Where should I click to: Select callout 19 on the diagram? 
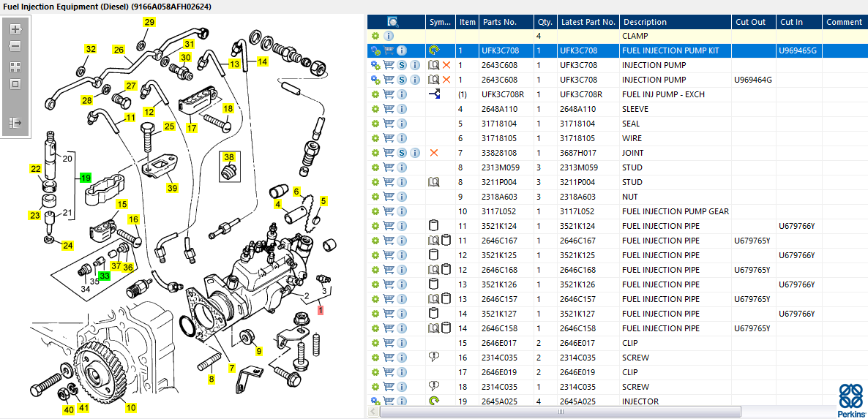[86, 178]
